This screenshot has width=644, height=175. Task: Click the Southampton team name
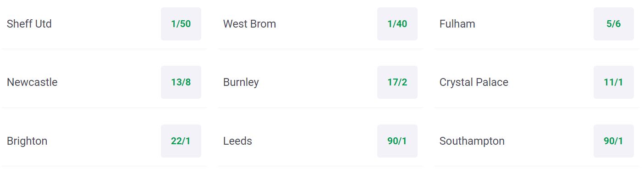[472, 141]
